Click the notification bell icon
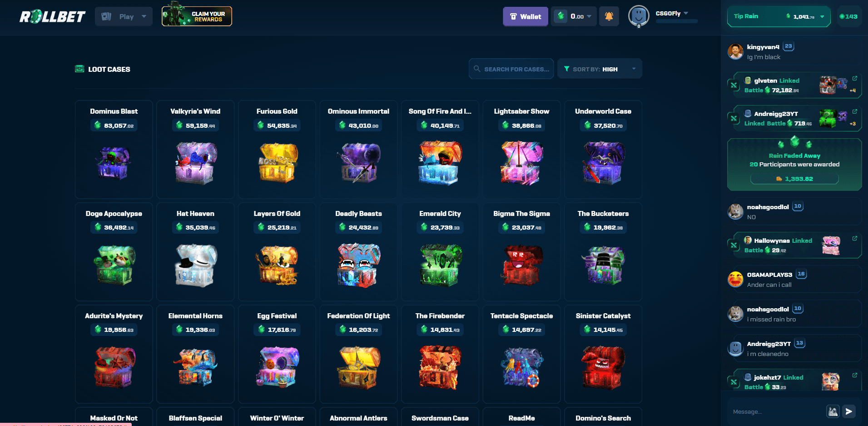The image size is (868, 426). point(609,16)
